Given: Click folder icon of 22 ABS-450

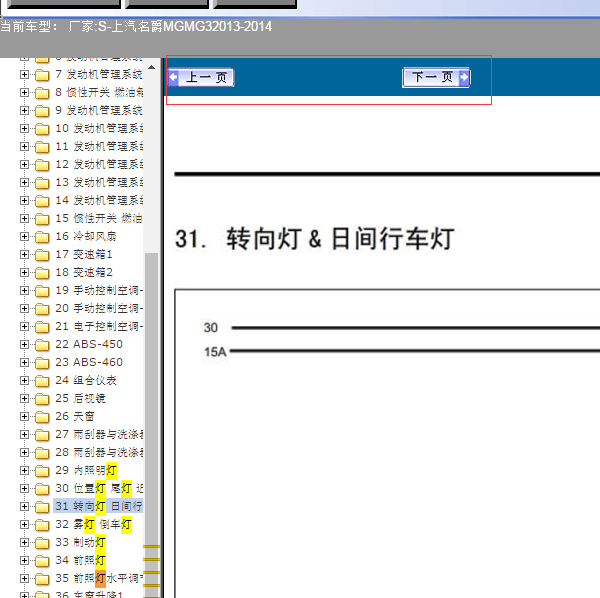Looking at the screenshot, I should (x=42, y=345).
